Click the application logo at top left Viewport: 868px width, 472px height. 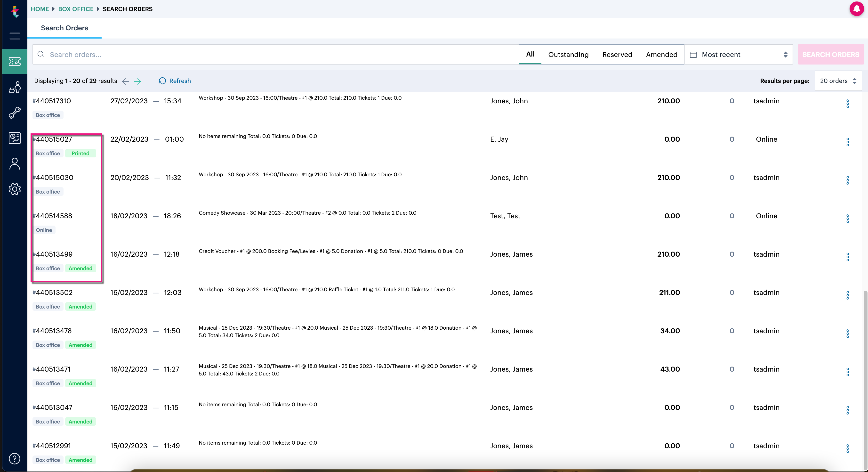(15, 12)
